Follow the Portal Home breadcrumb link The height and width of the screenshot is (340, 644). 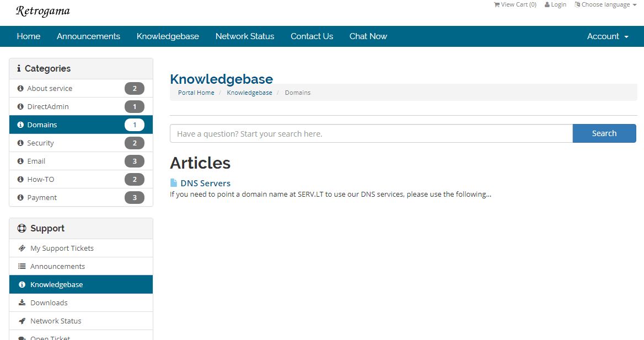(x=196, y=93)
